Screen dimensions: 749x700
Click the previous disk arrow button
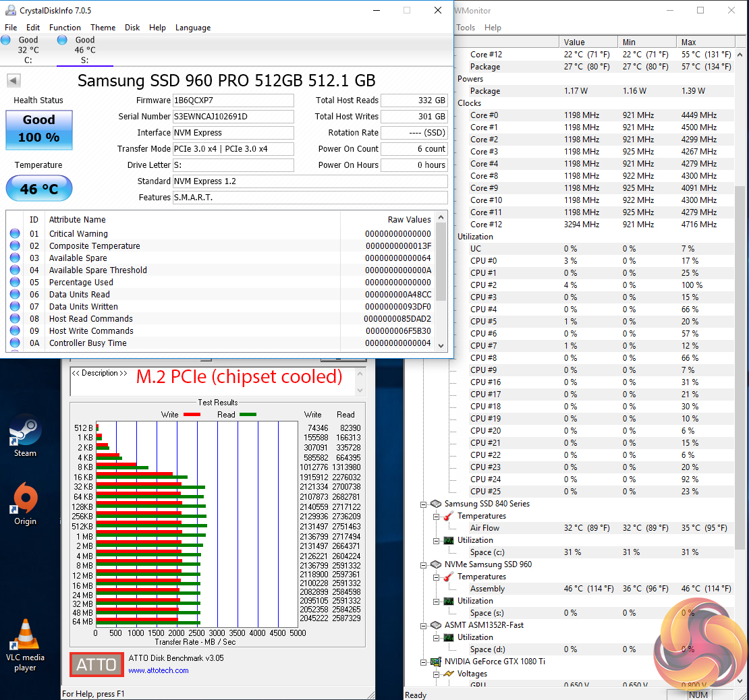[x=13, y=81]
